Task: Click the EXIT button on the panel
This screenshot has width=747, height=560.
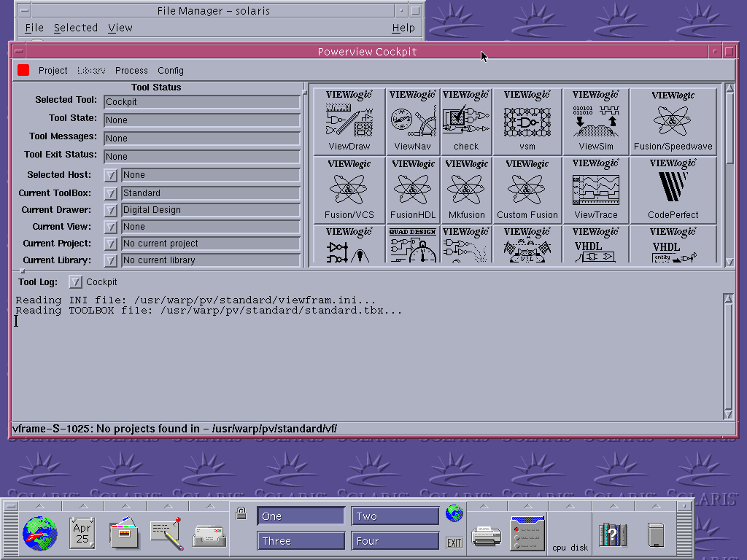Action: tap(454, 542)
